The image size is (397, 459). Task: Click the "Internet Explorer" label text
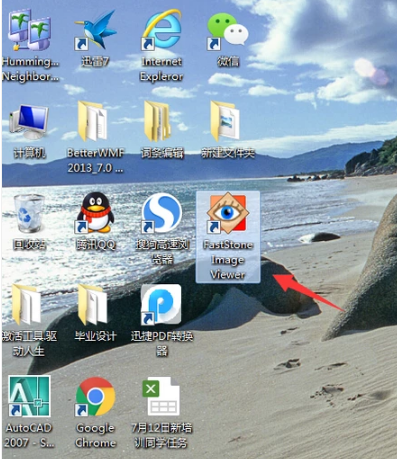coord(162,69)
